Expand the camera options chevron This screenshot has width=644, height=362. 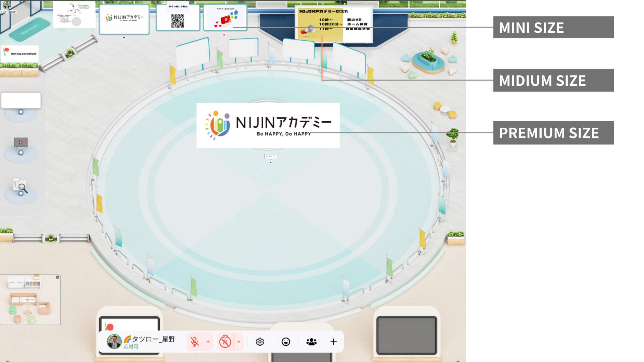point(239,342)
